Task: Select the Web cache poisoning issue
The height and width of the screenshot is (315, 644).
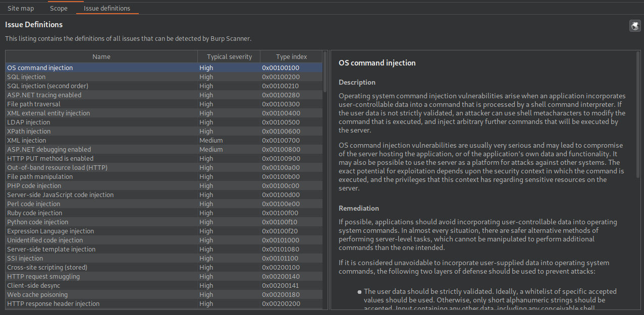Action: 164,294
